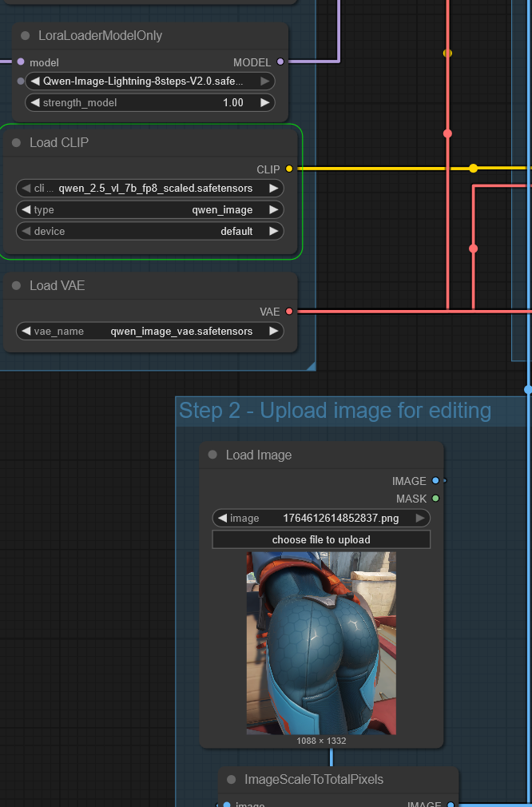
Task: Click the Step 2 - Upload image for editing group title
Action: pyautogui.click(x=335, y=411)
